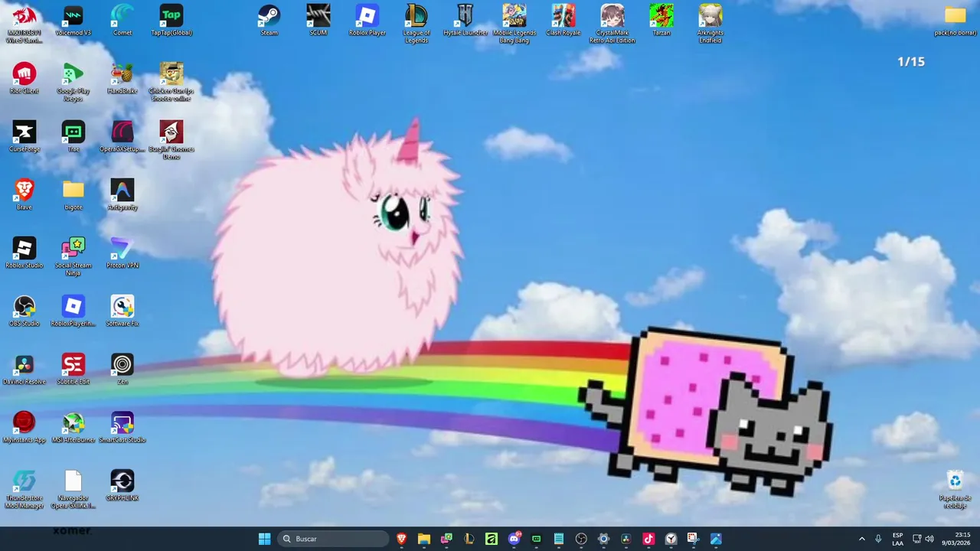Select the Software Fix icon

(x=122, y=311)
